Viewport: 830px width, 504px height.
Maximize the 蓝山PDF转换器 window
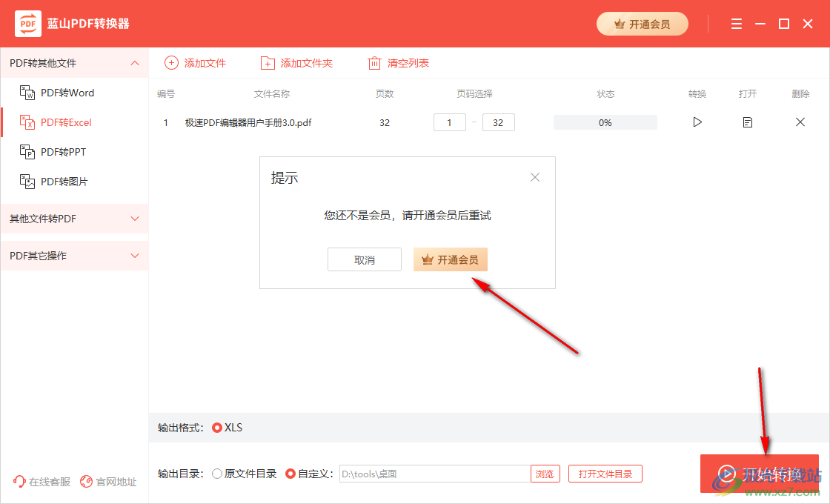(x=784, y=24)
